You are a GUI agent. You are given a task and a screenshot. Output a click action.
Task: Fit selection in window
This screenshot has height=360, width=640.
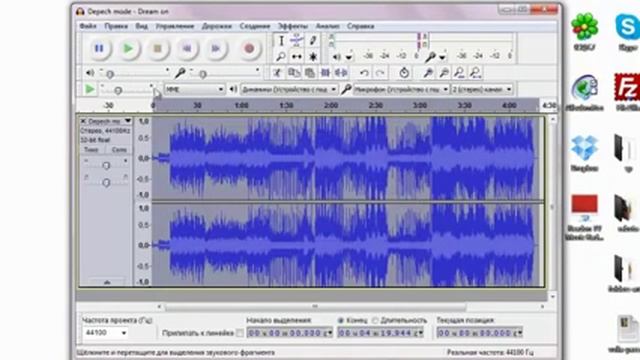coord(459,73)
